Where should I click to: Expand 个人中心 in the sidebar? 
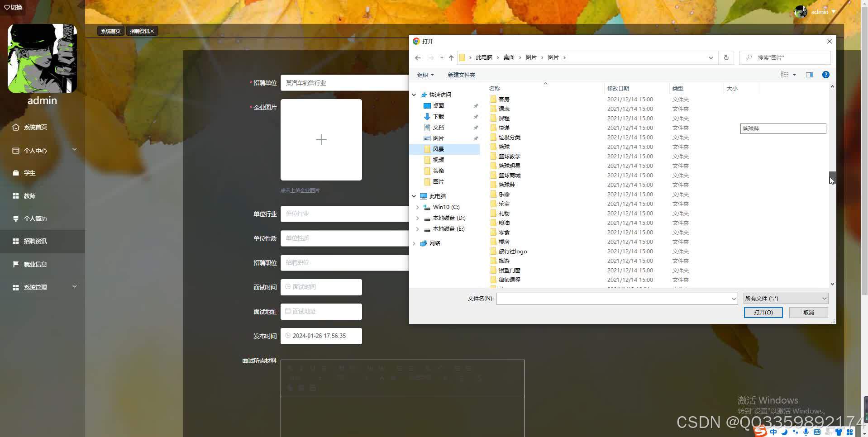(x=43, y=151)
